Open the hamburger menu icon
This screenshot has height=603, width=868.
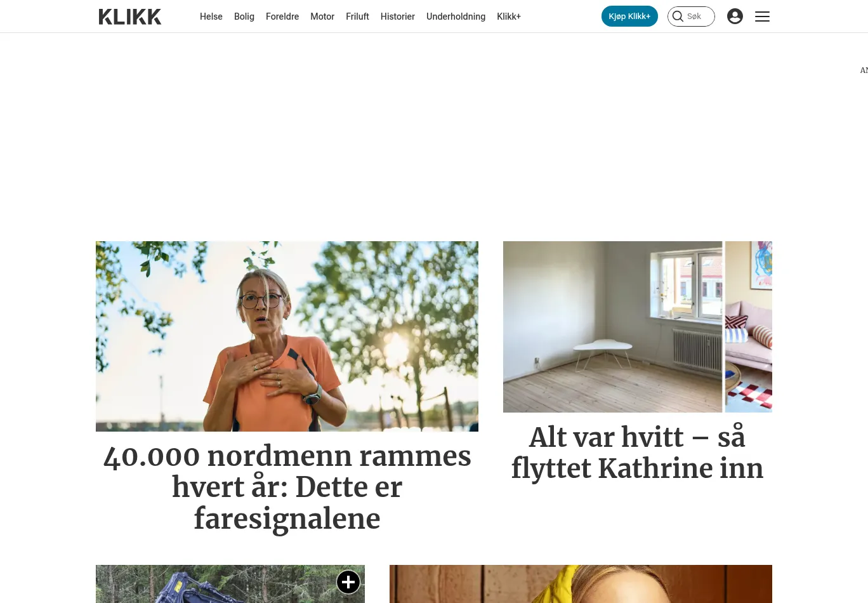[762, 17]
